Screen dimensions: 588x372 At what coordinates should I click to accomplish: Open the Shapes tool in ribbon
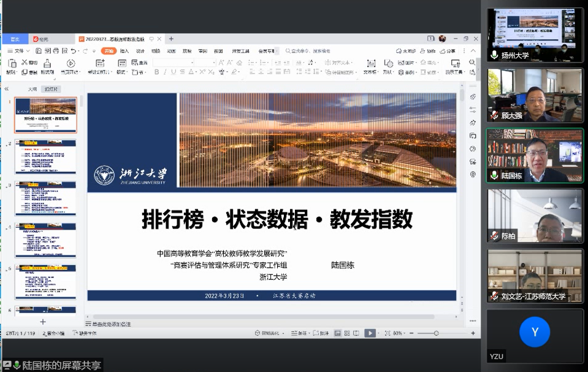388,64
